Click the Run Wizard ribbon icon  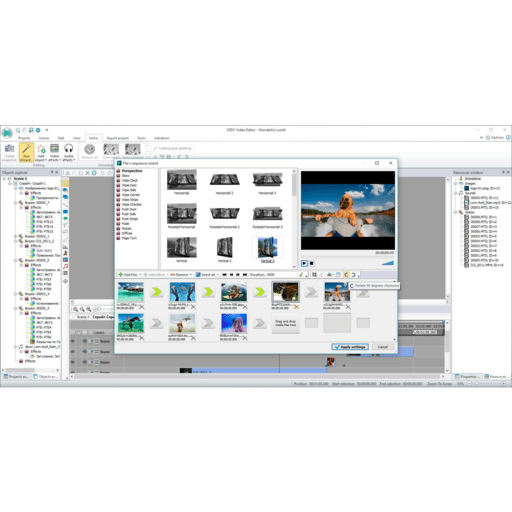[x=26, y=152]
